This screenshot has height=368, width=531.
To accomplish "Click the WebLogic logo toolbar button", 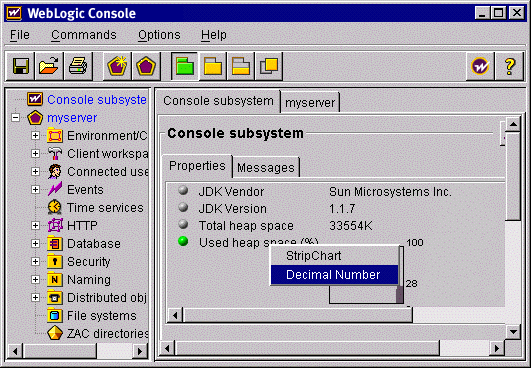I will [x=480, y=66].
